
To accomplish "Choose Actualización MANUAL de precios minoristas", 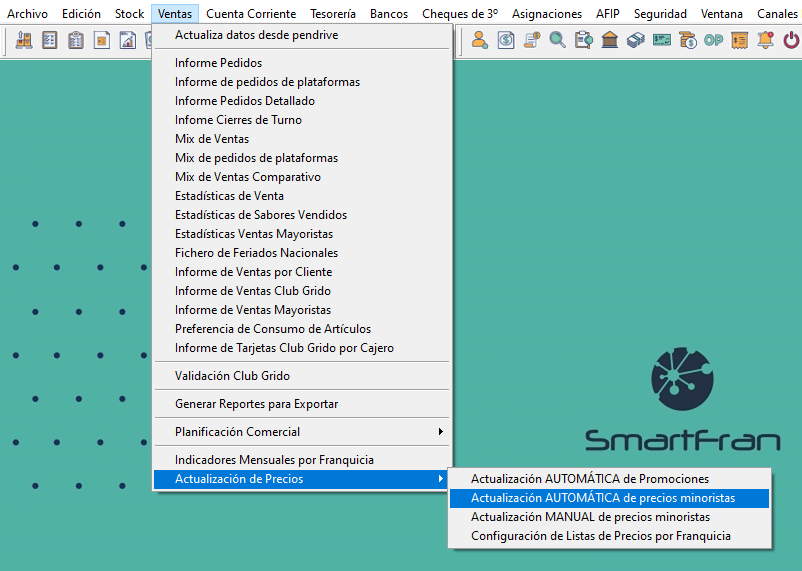I will 590,517.
